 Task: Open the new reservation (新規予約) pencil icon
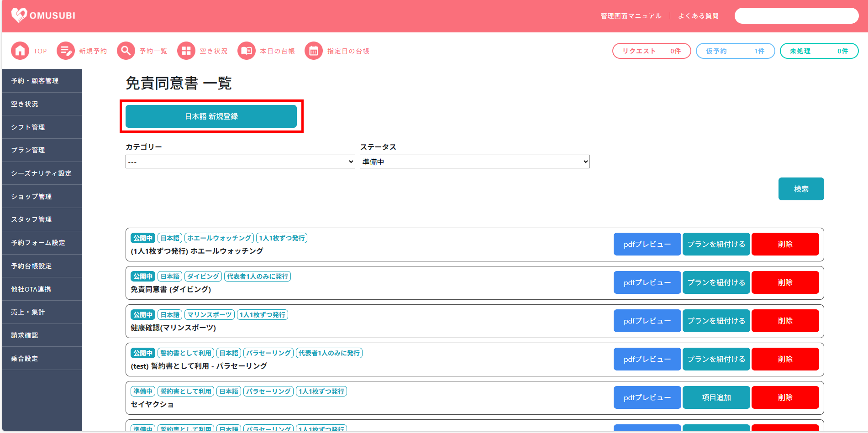66,51
